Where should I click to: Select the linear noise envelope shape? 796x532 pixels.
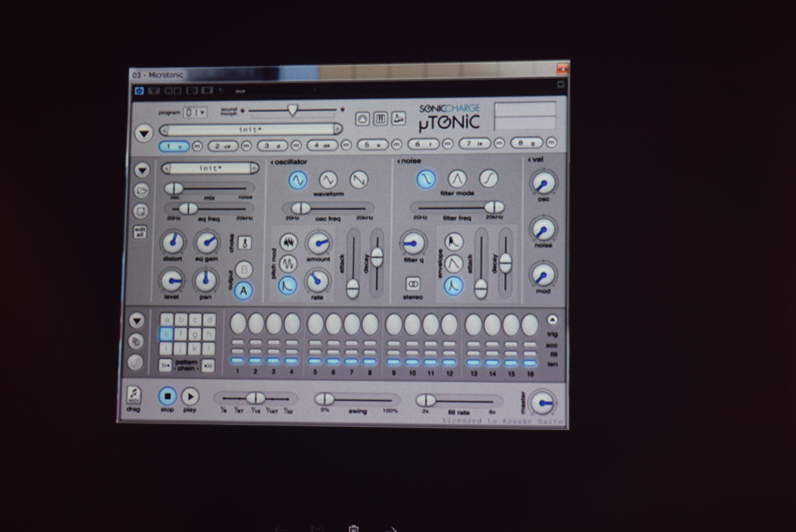(454, 264)
